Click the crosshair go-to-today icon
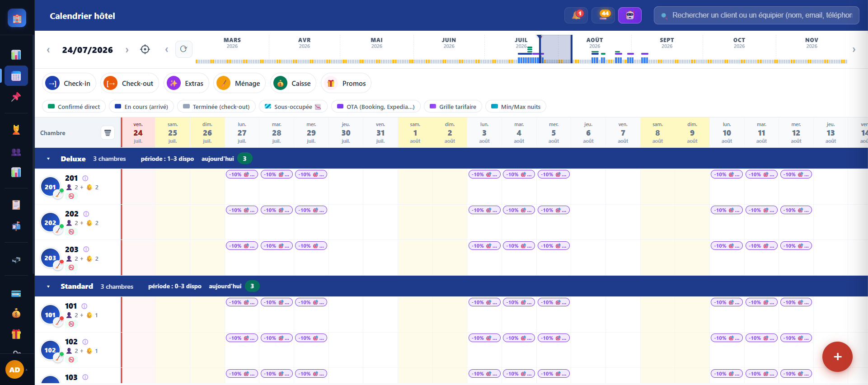868x385 pixels. pyautogui.click(x=145, y=49)
